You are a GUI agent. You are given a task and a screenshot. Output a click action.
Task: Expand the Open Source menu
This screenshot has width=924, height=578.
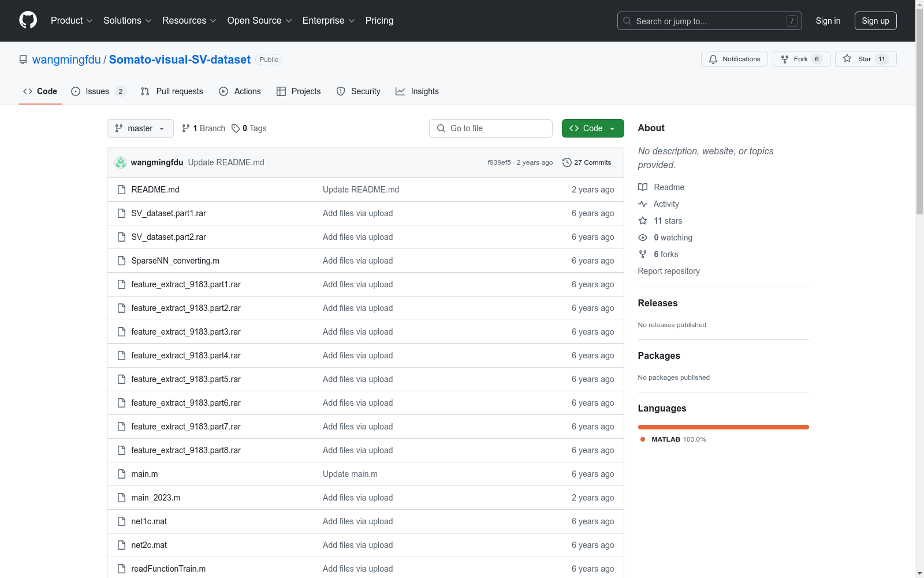[260, 21]
